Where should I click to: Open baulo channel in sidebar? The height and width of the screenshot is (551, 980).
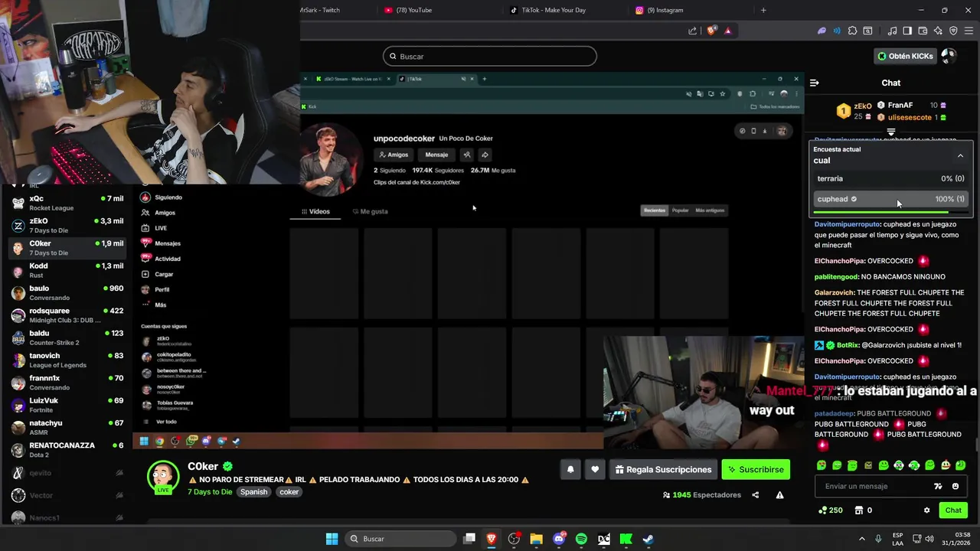[x=67, y=292]
